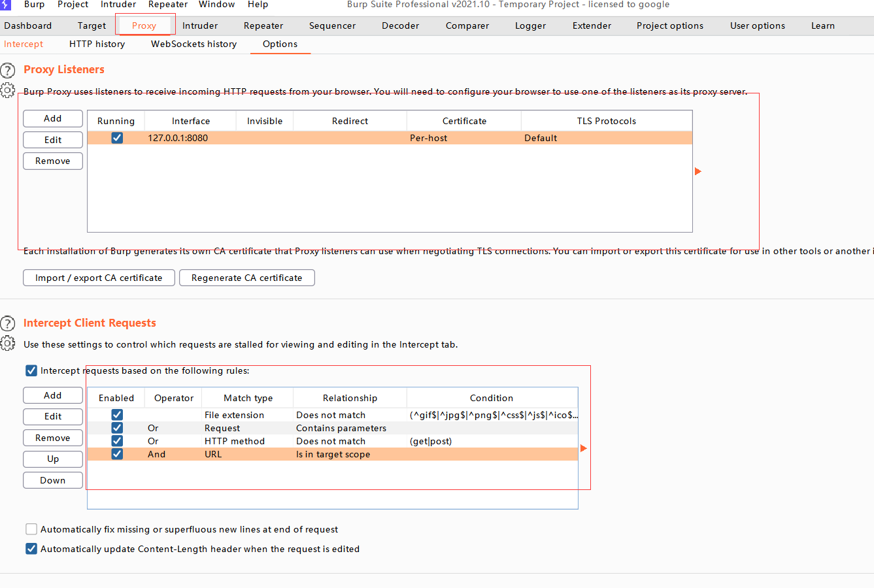Screen dimensions: 874x588
Task: Toggle the File extension rule enabled checkbox
Action: [117, 415]
